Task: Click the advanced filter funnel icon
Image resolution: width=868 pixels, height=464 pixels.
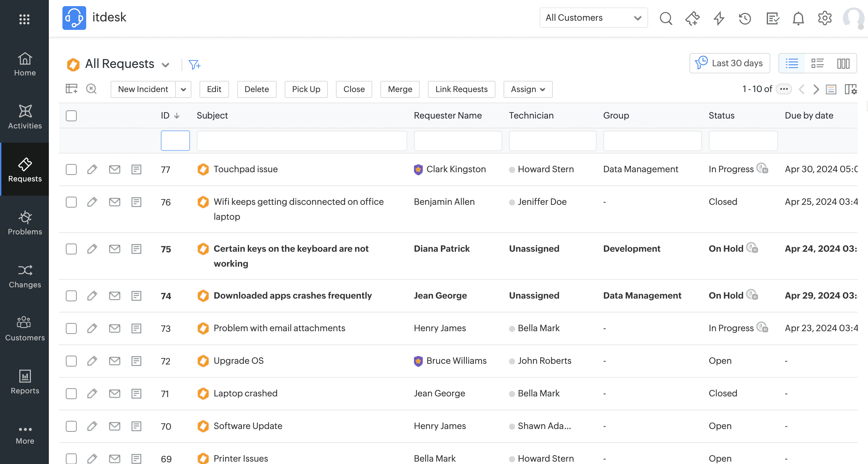Action: pos(194,64)
